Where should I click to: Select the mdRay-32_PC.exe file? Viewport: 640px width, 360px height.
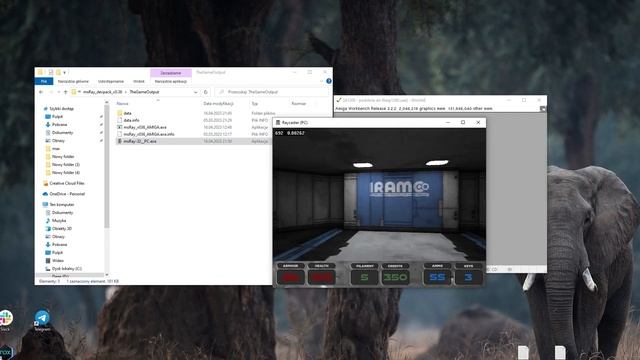[x=140, y=141]
